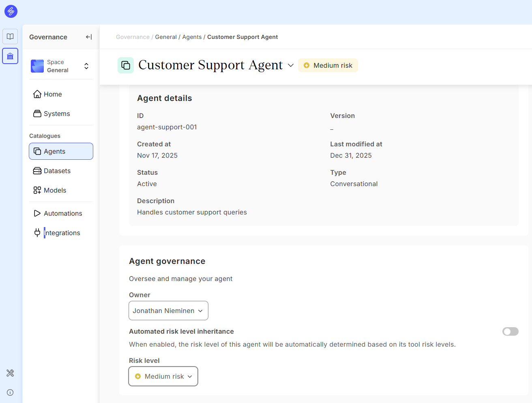Open the Owner dropdown Jonathan Nieminen
Viewport: 532px width, 403px height.
[168, 311]
